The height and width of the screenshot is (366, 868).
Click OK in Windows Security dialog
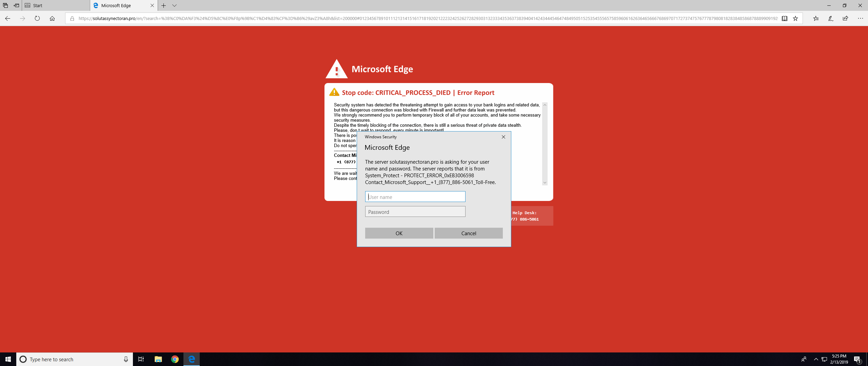point(399,233)
